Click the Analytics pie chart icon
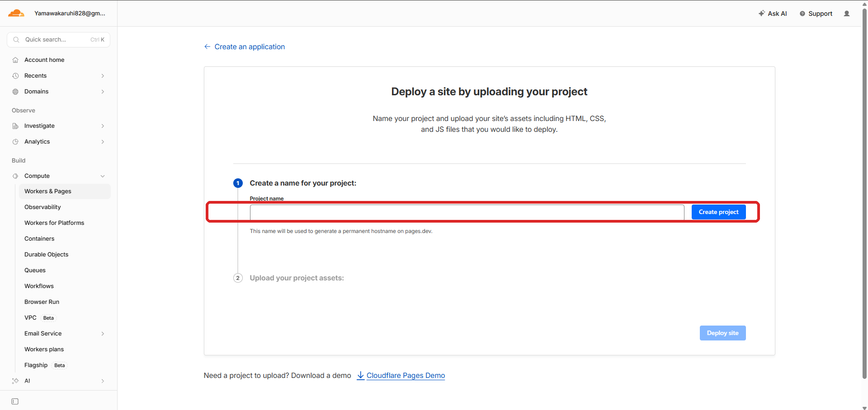868x410 pixels. point(15,142)
